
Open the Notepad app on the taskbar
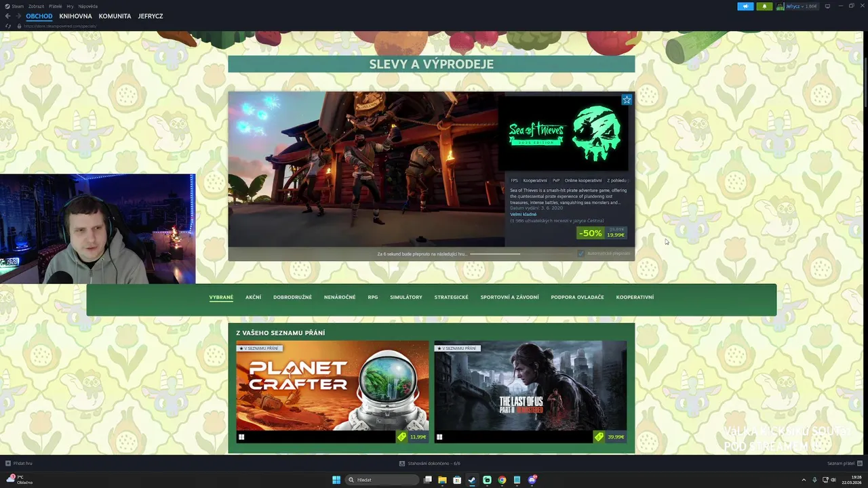pos(517,480)
